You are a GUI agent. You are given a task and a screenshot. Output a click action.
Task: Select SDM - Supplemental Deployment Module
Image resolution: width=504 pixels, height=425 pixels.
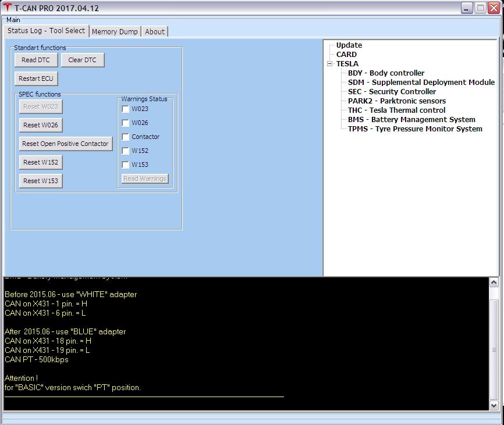point(421,83)
